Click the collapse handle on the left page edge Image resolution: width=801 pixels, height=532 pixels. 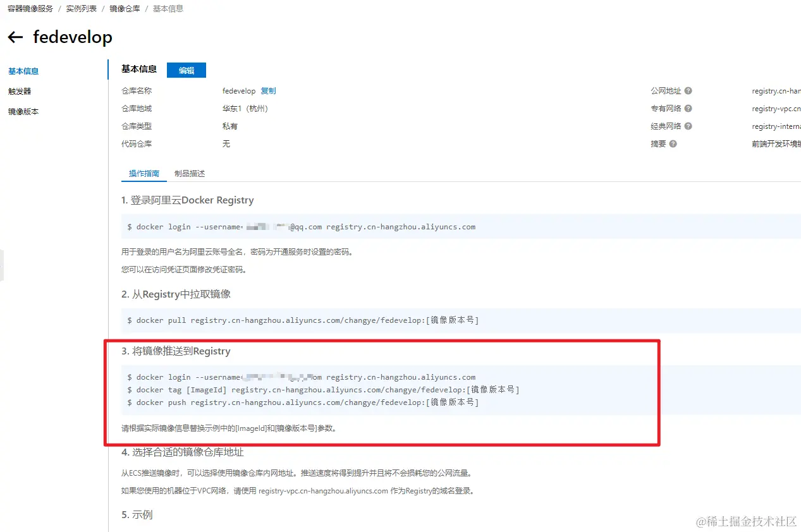(2, 265)
